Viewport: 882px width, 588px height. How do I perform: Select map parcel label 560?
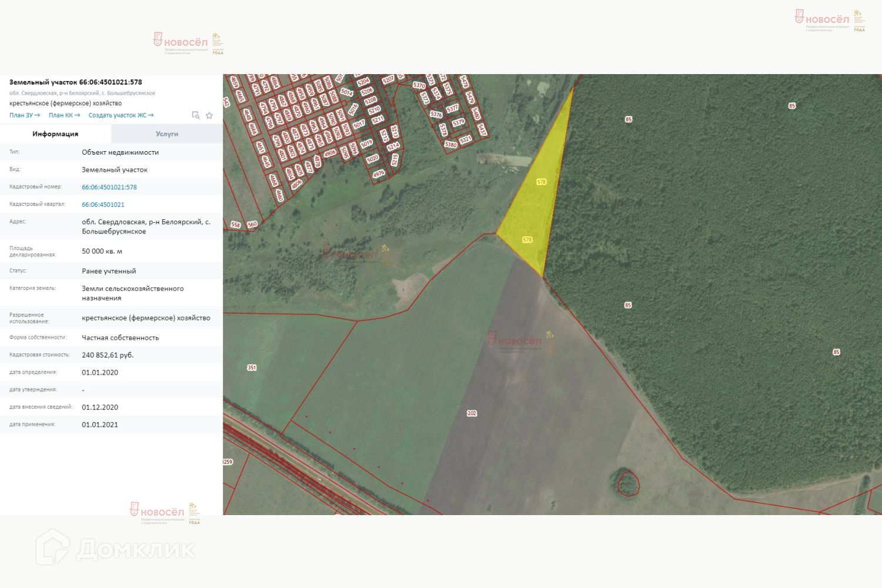click(252, 224)
